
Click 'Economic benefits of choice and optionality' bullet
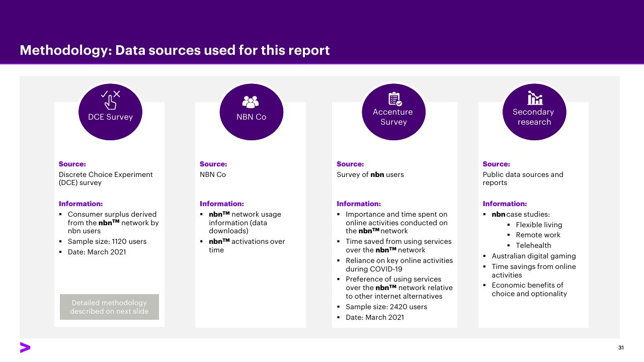pos(529,289)
